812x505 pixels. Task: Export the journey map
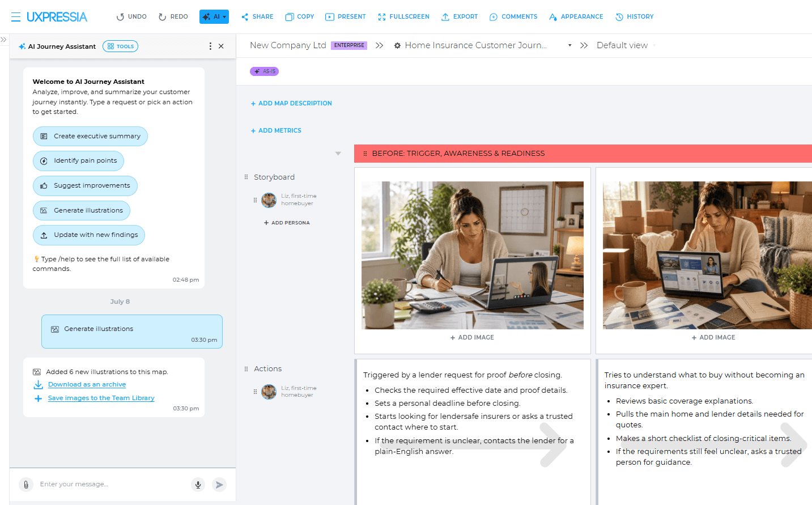click(x=460, y=17)
